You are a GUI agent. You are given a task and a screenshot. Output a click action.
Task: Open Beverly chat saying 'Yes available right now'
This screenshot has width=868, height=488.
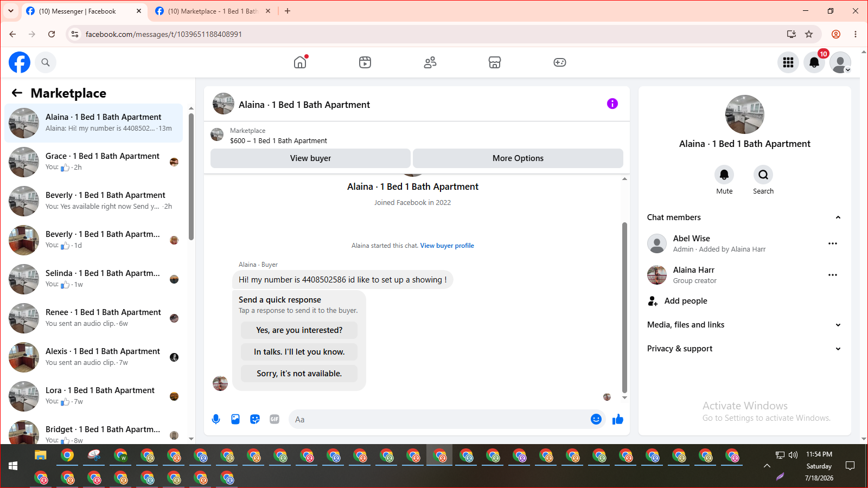click(93, 201)
